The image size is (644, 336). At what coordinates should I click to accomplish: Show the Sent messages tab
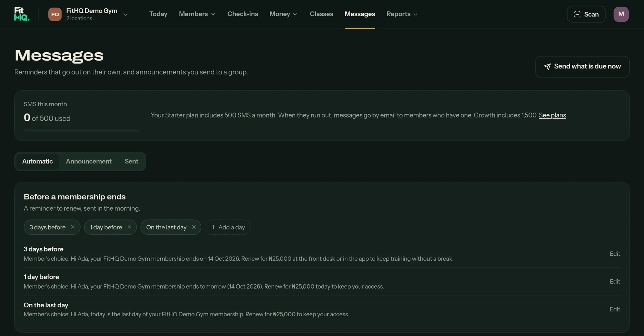(131, 162)
